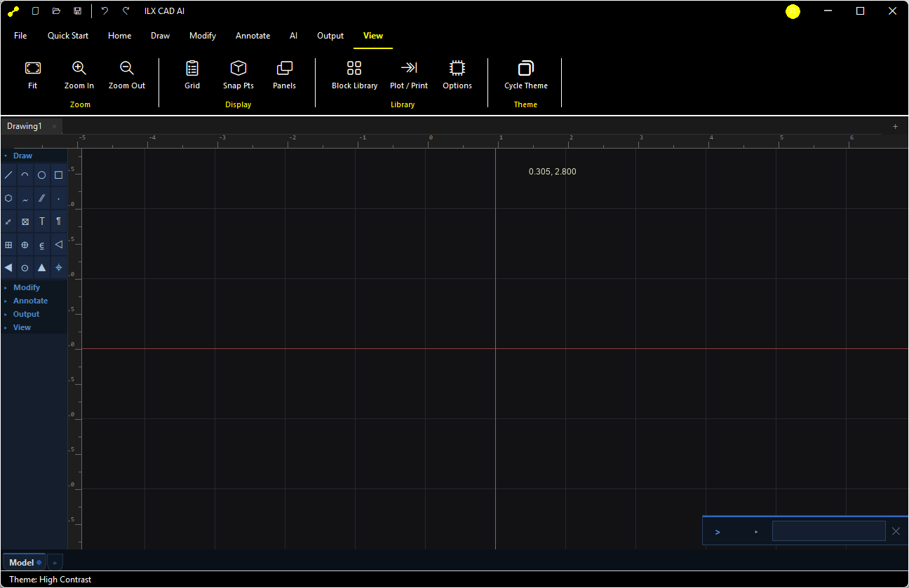Expand the Annotate palette section
Image resolution: width=909 pixels, height=588 pixels.
tap(34, 301)
